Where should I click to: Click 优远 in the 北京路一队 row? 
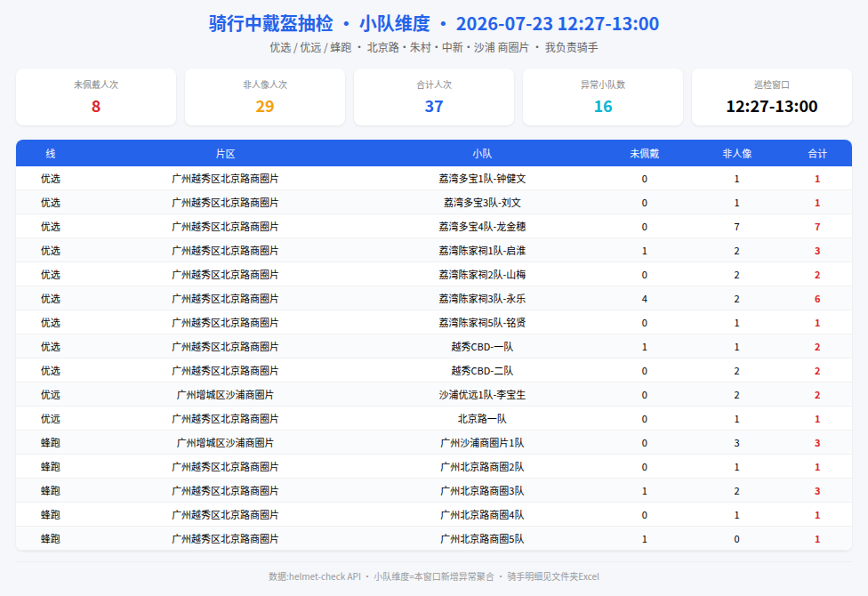(51, 419)
